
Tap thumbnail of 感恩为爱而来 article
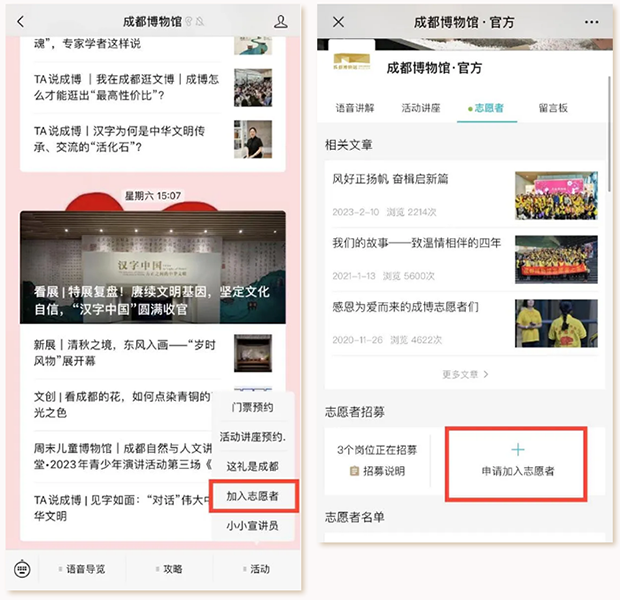pos(556,323)
